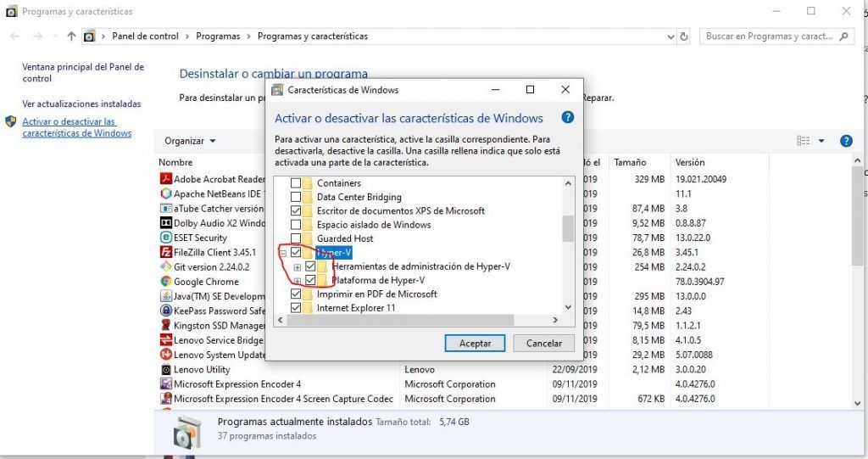Viewport: 868px width, 459px height.
Task: Click the Git version 2.24.0.2 icon
Action: tap(165, 266)
